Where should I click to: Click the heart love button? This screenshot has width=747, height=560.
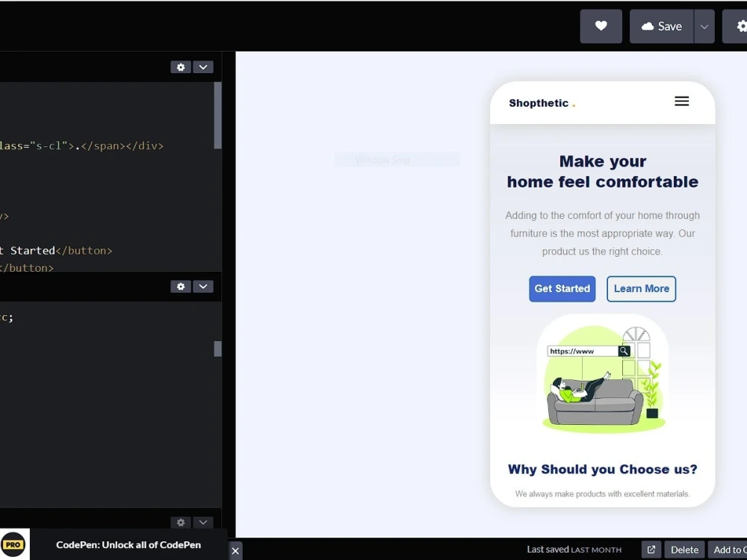click(x=601, y=26)
